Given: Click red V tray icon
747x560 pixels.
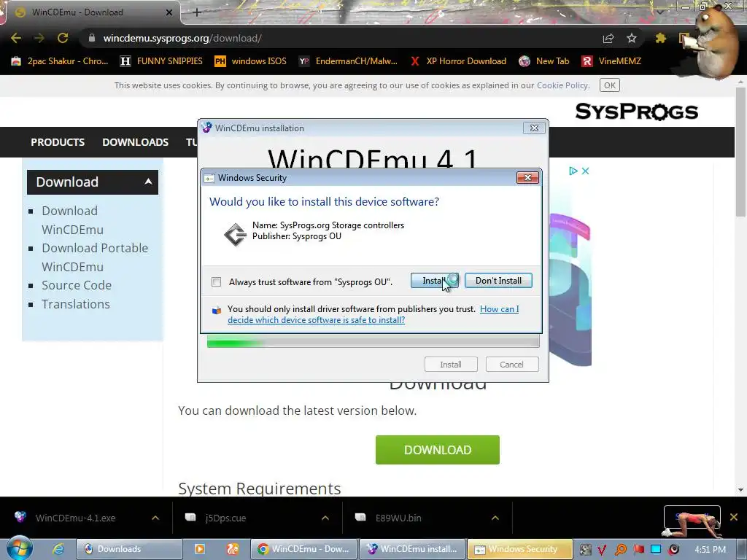Looking at the screenshot, I should click(x=602, y=550).
